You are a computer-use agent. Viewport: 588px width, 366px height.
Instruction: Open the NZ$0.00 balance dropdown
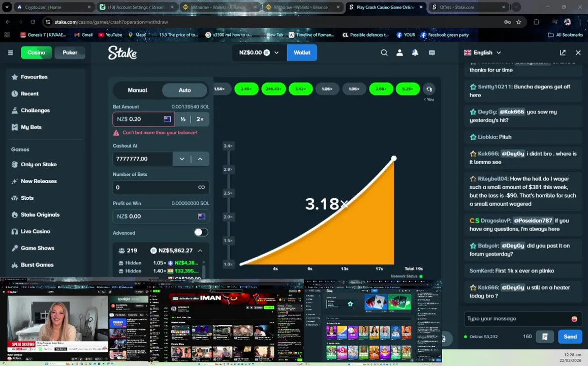click(x=259, y=52)
